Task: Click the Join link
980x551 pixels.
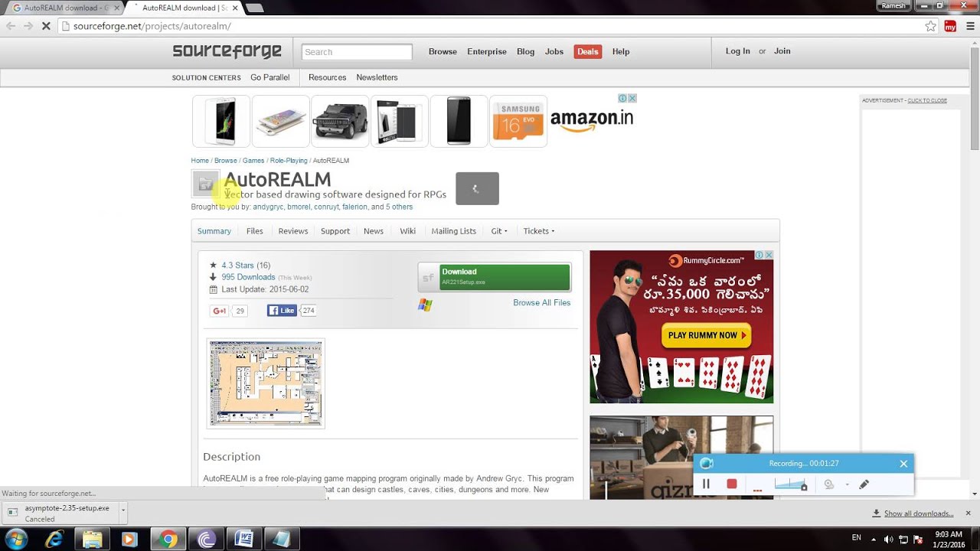Action: click(x=782, y=51)
